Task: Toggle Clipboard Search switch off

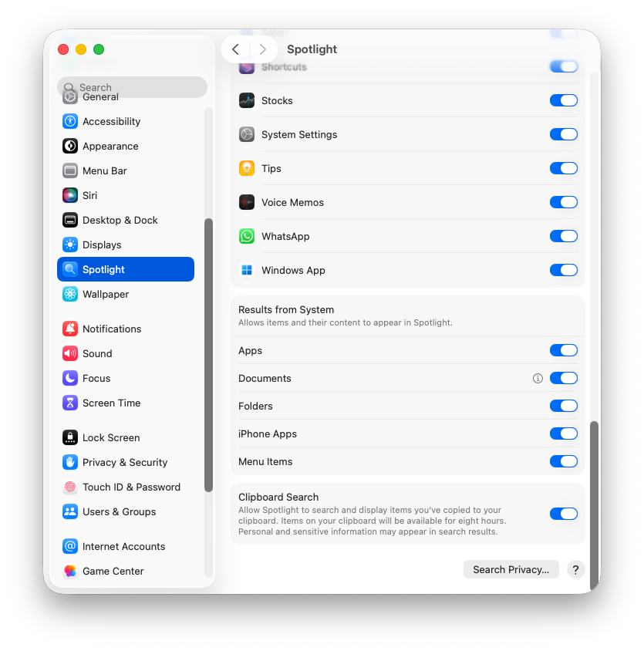Action: click(564, 514)
